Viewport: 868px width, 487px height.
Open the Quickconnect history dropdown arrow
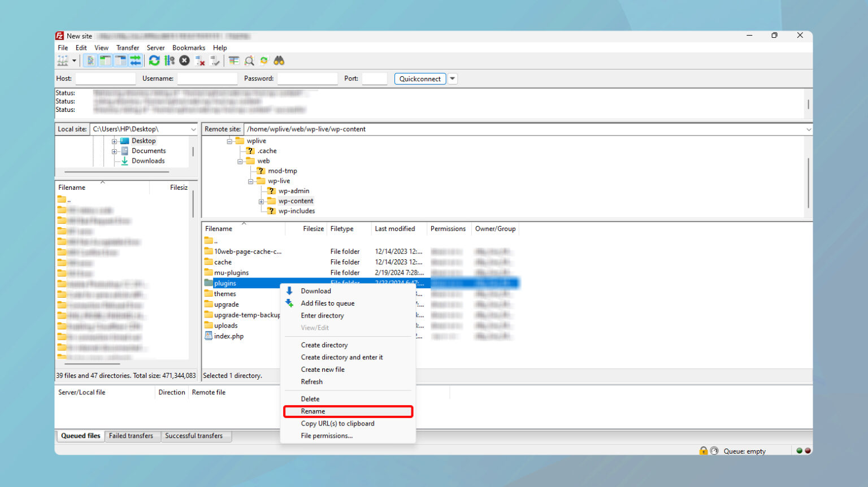pos(453,79)
